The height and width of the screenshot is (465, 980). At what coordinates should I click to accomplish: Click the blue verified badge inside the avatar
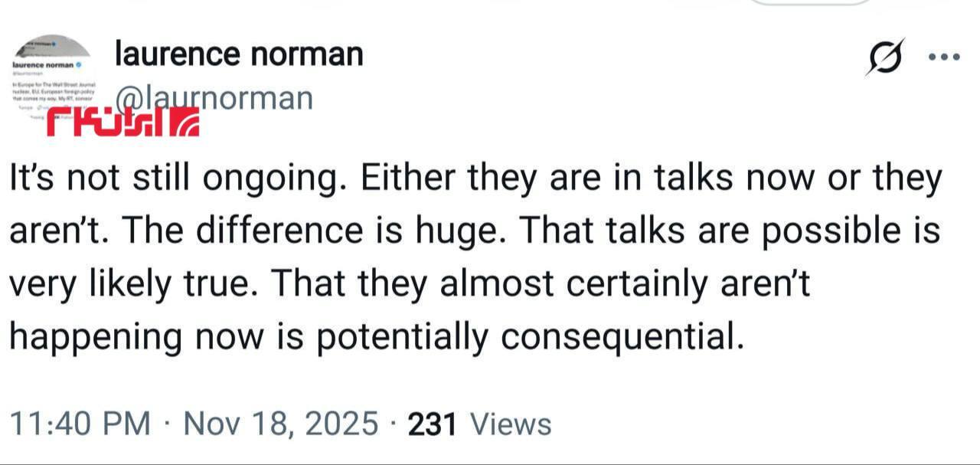(x=77, y=66)
